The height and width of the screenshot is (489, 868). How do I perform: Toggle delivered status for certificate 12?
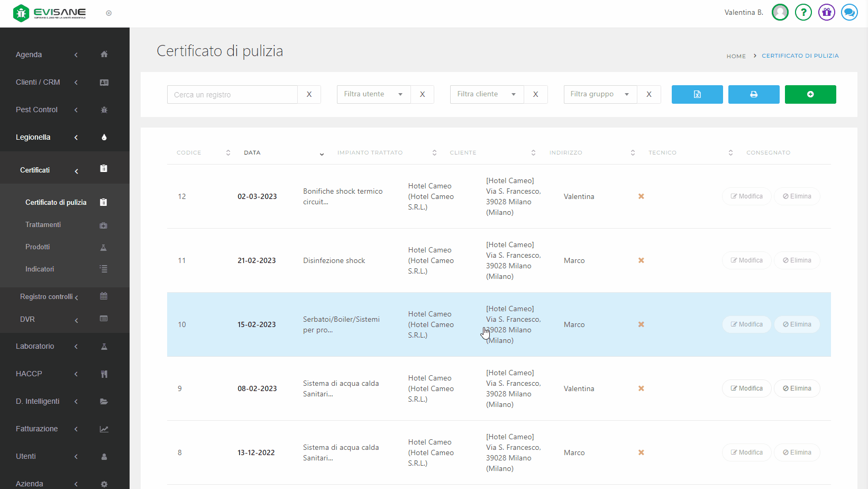click(x=641, y=196)
